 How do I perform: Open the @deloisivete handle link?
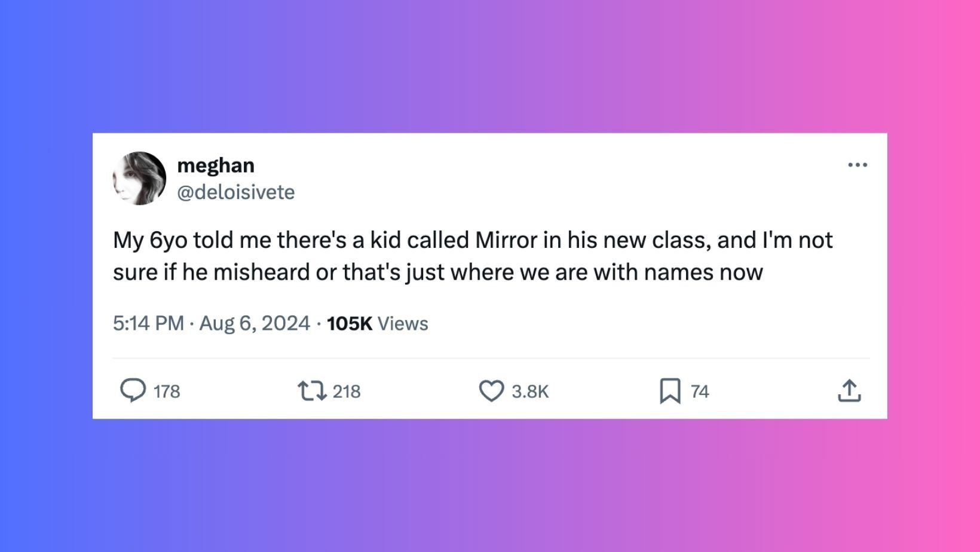[x=236, y=192]
